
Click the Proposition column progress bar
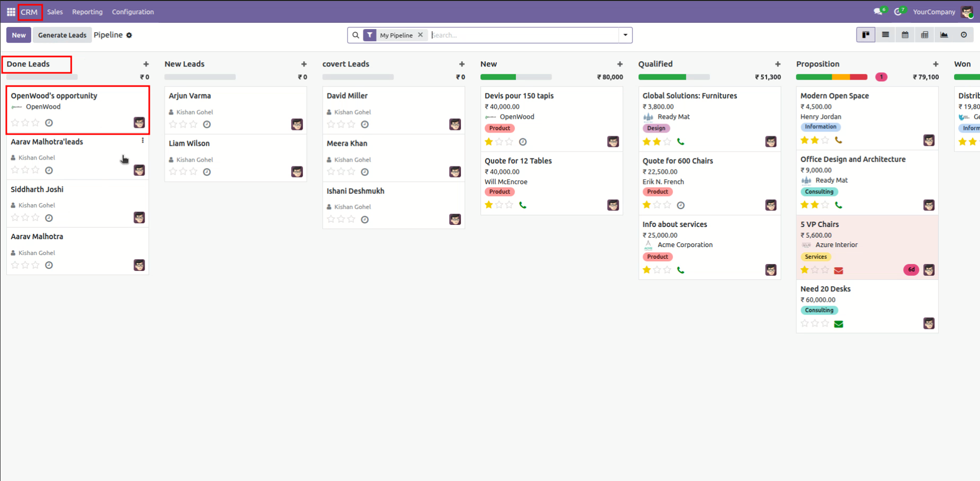[x=831, y=77]
